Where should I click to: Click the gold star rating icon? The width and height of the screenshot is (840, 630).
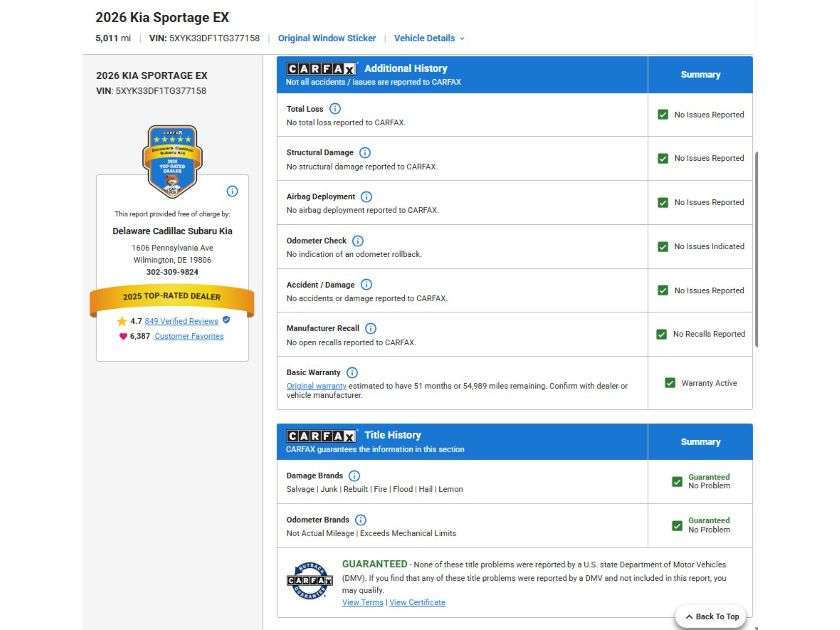tap(122, 321)
